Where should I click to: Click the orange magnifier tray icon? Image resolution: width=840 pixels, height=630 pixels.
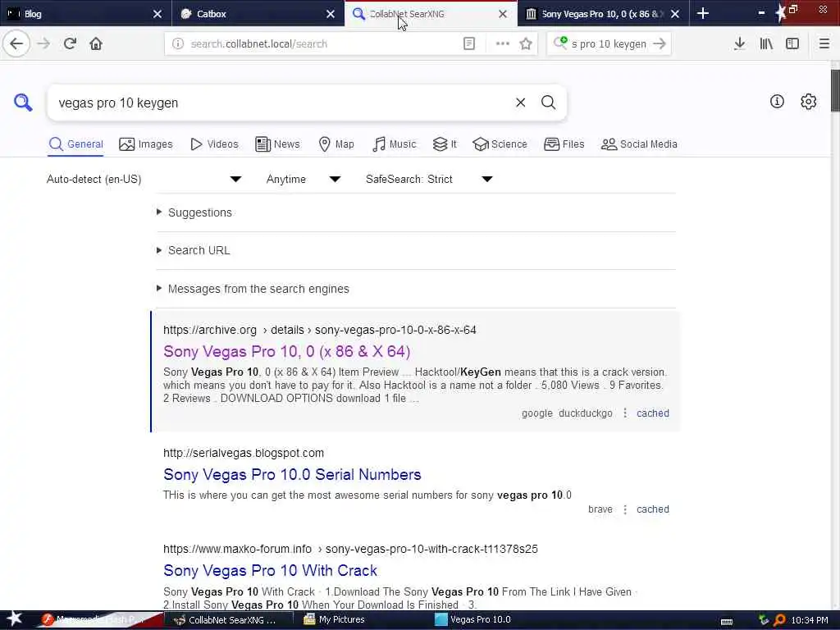click(x=779, y=620)
